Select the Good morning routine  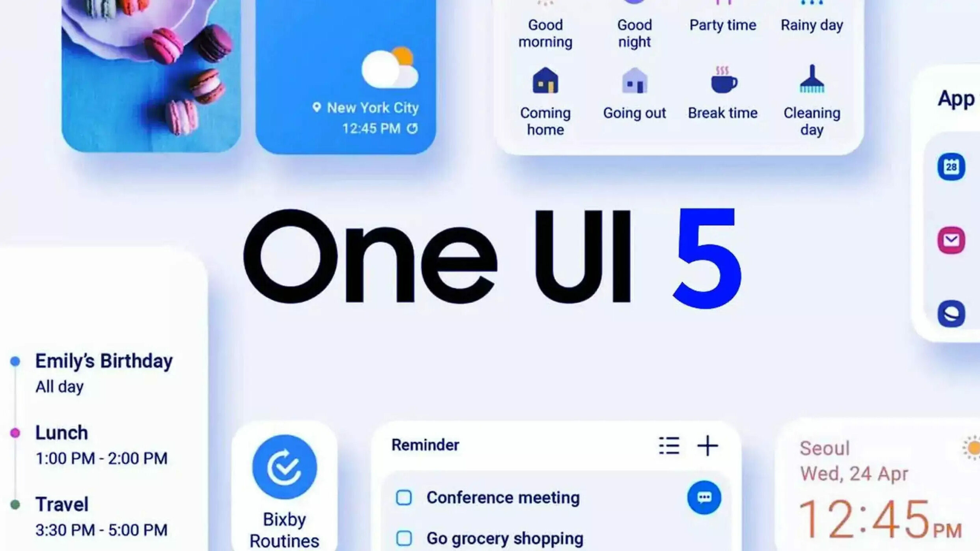(545, 25)
